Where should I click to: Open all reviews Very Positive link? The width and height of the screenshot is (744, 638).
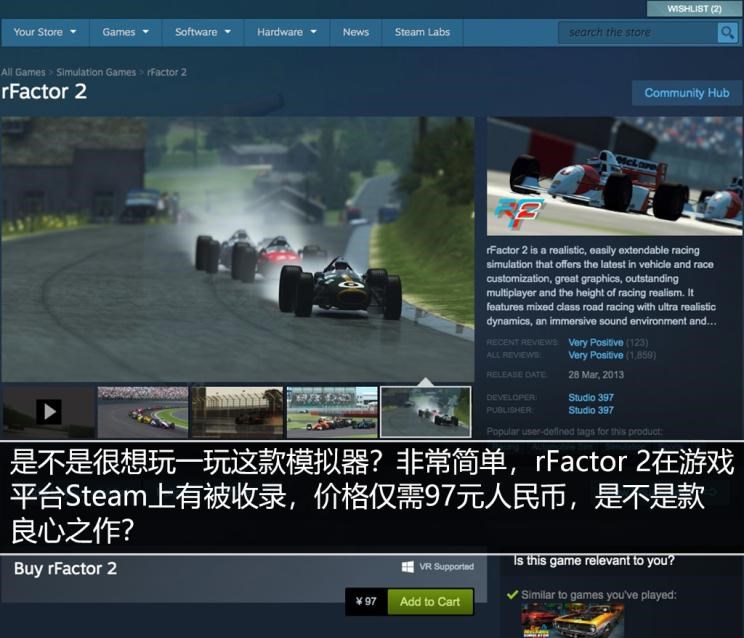pyautogui.click(x=595, y=355)
